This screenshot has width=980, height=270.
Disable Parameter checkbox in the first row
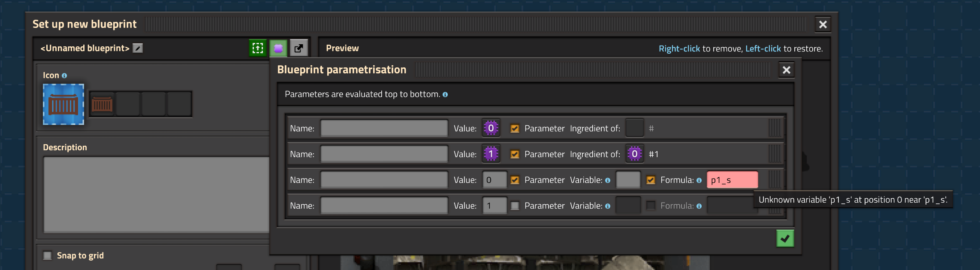(515, 128)
